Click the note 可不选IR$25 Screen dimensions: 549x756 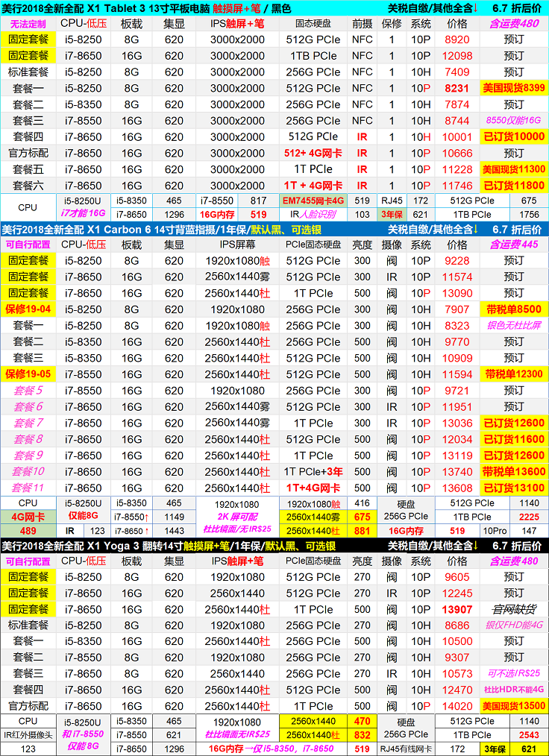pyautogui.click(x=514, y=673)
